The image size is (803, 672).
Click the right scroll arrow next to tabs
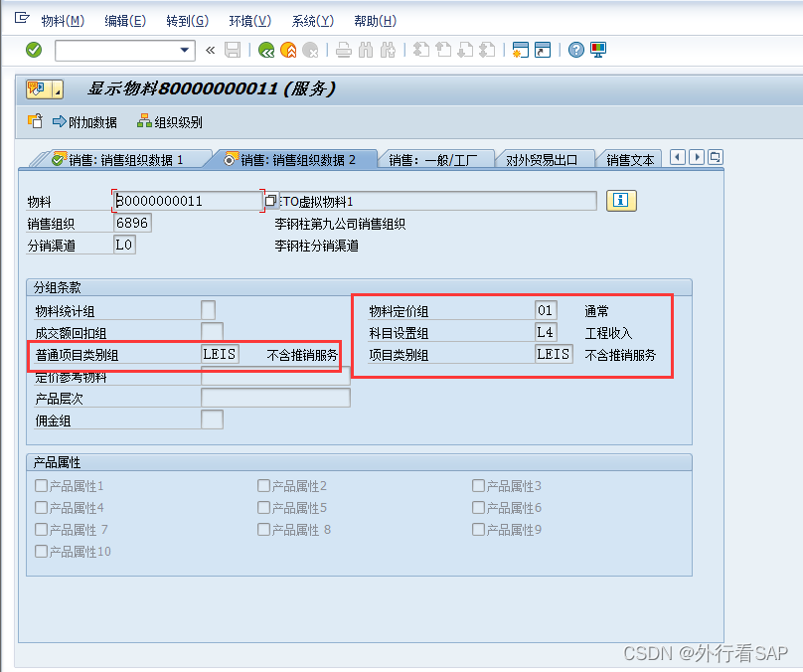click(x=698, y=157)
